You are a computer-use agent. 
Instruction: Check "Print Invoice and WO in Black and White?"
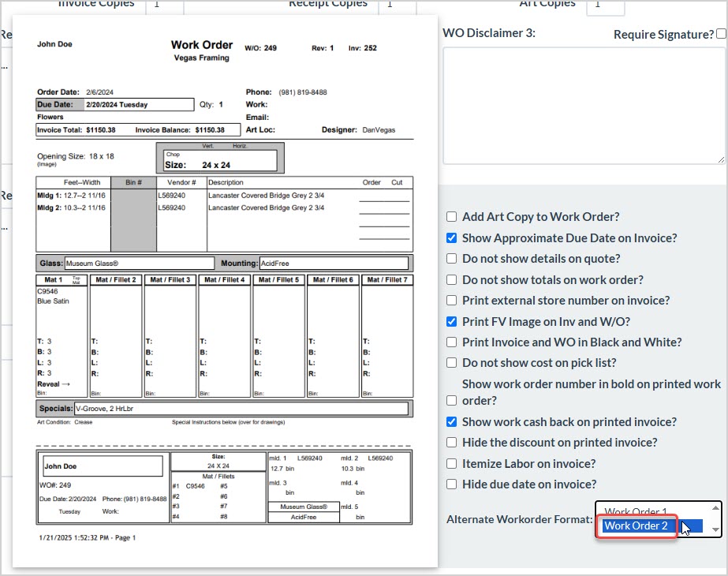(x=451, y=342)
